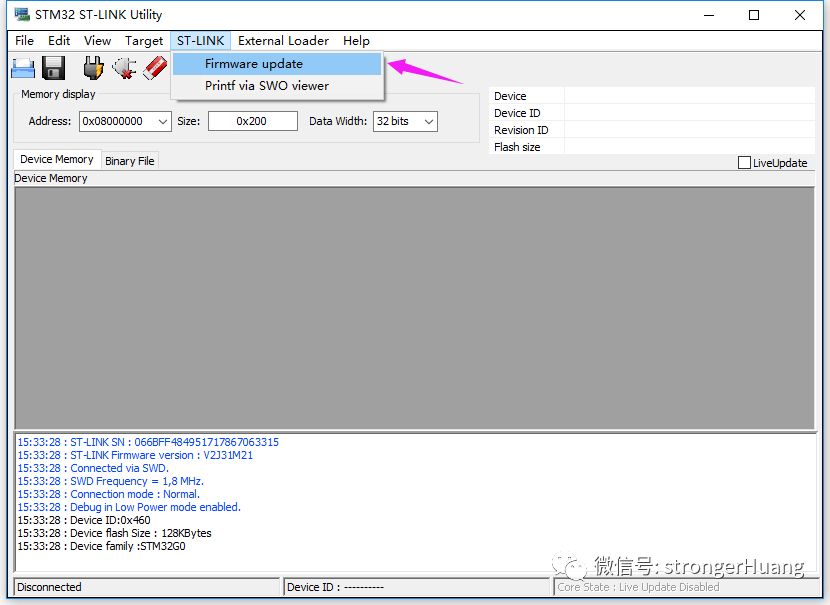Click the ST-LINK menu
This screenshot has height=605, width=830.
(201, 41)
